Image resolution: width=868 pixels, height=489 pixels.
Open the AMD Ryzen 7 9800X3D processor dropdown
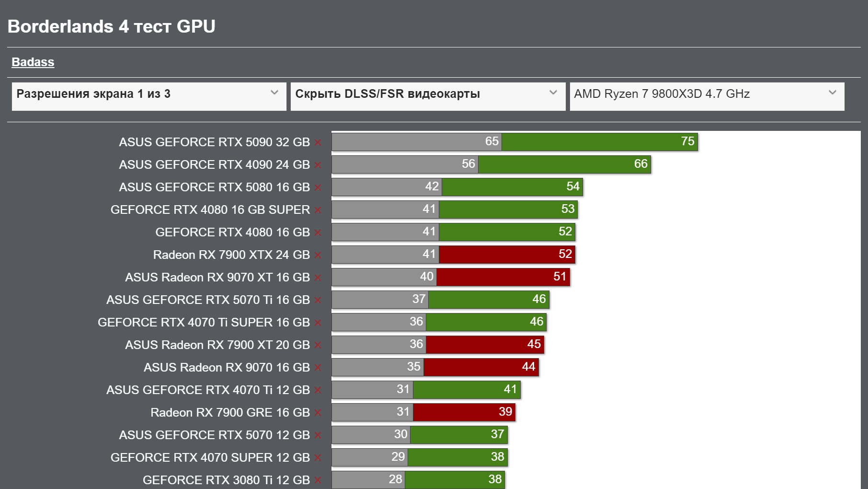pyautogui.click(x=707, y=96)
